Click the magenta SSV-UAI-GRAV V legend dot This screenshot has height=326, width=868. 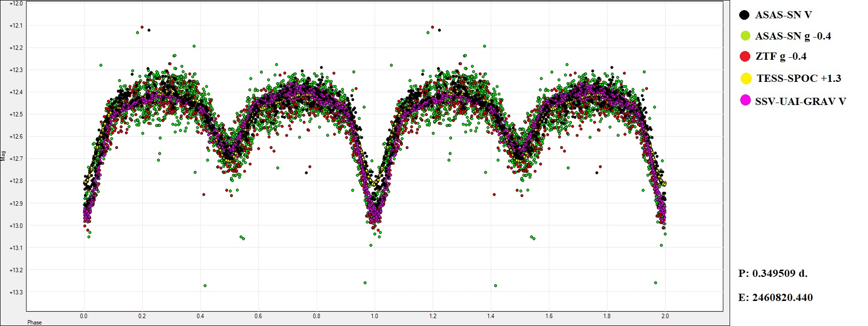(746, 100)
